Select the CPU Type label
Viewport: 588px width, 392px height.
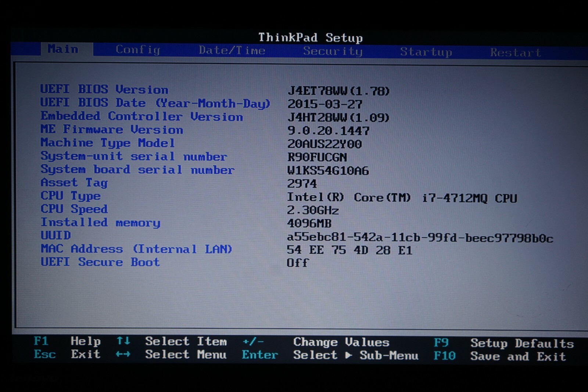click(71, 196)
